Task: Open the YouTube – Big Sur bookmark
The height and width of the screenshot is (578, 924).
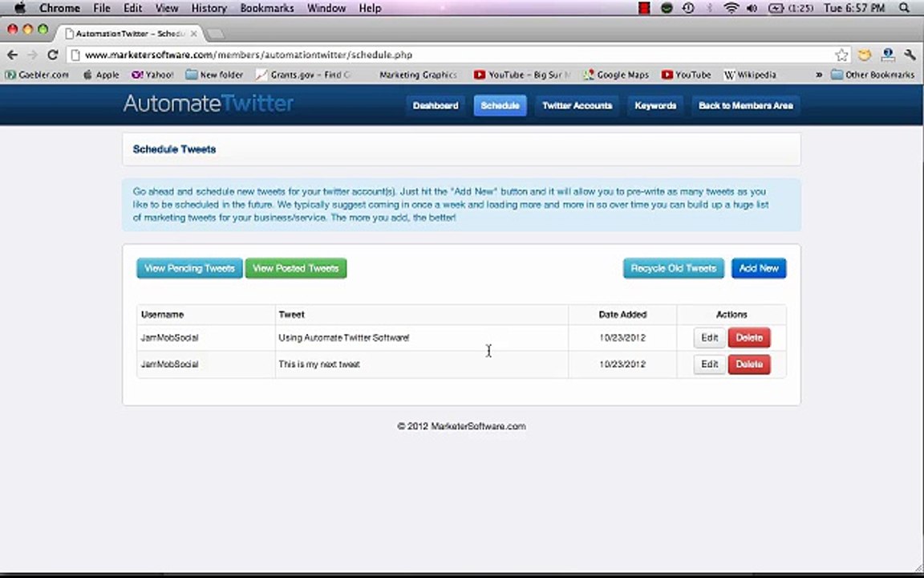Action: (523, 75)
